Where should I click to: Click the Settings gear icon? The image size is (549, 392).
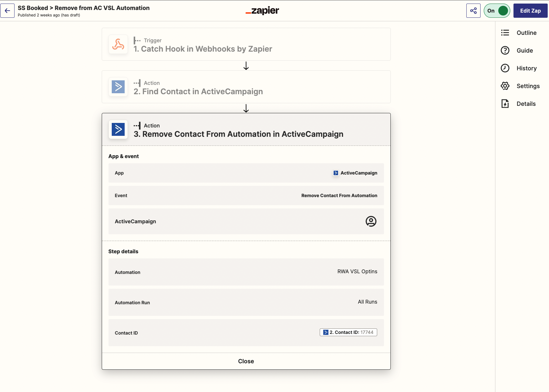(505, 86)
